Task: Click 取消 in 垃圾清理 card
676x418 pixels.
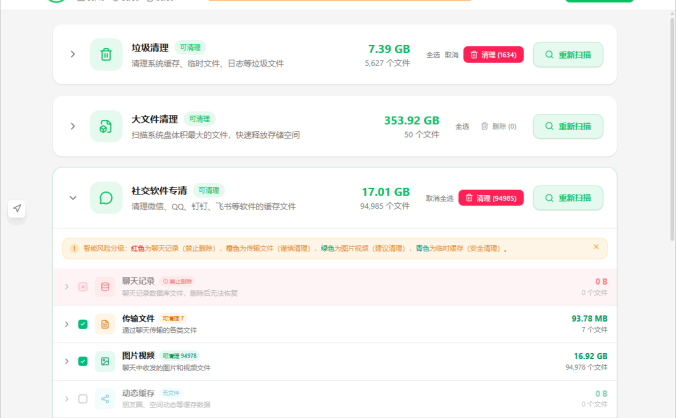Action: (451, 55)
